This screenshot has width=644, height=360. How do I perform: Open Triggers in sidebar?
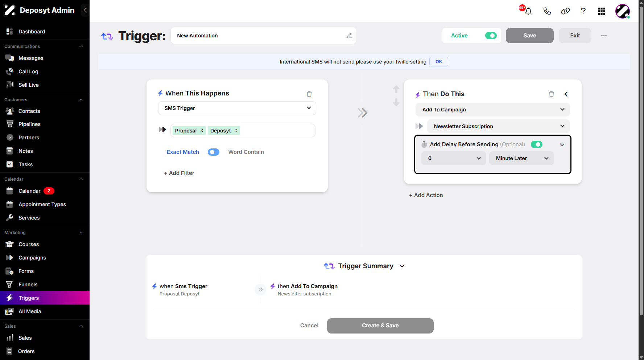tap(45, 298)
